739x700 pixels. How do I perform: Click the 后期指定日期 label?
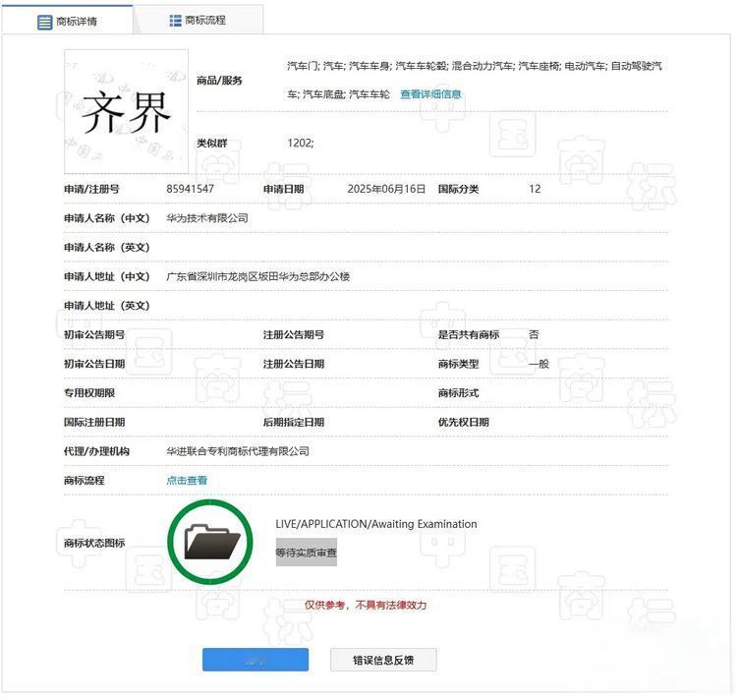point(294,423)
